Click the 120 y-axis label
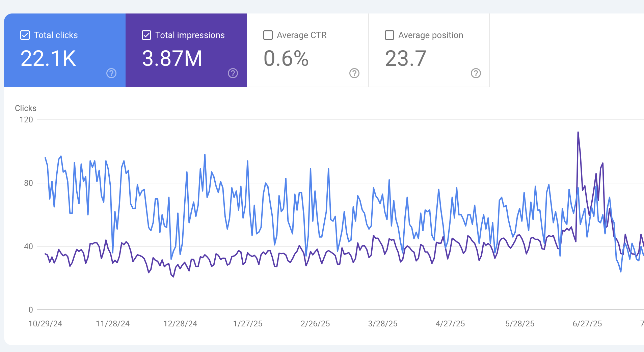The height and width of the screenshot is (352, 644). [x=26, y=120]
